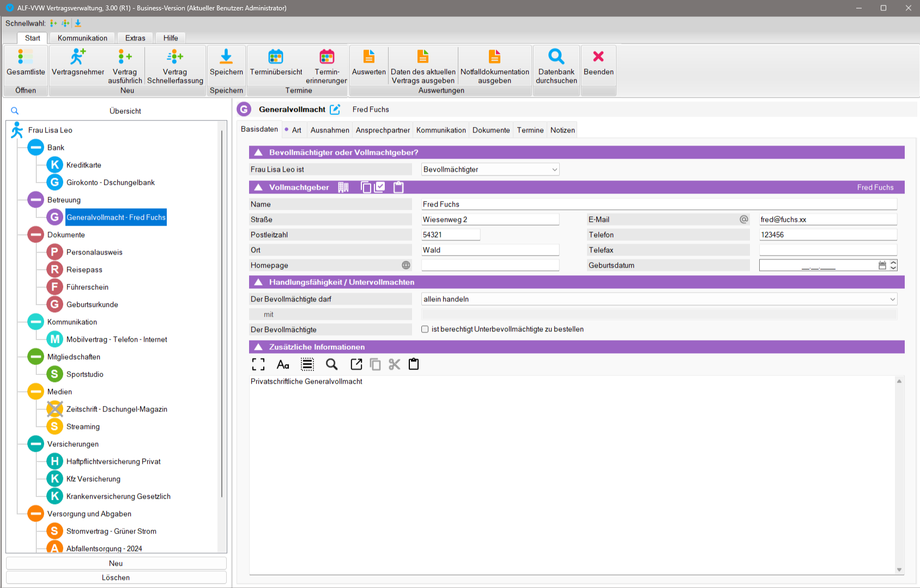Image resolution: width=920 pixels, height=588 pixels.
Task: Click the Datenbank durchsuchen magnifier icon
Action: coord(556,57)
